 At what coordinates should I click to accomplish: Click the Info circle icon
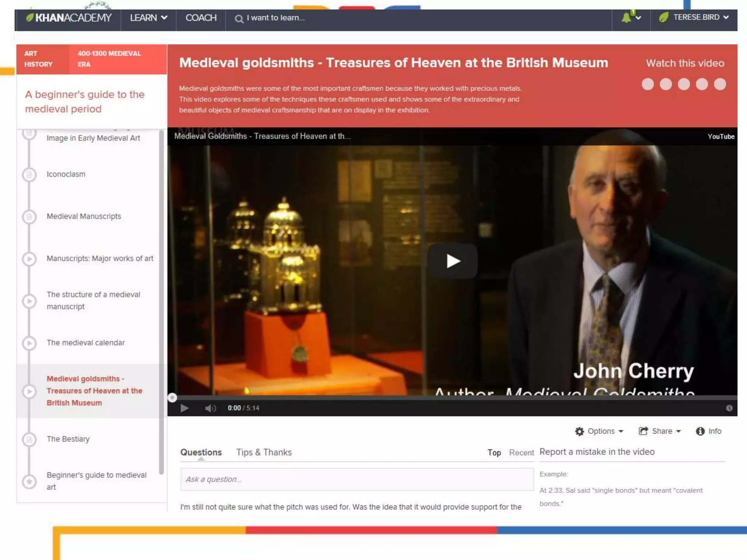click(x=700, y=431)
